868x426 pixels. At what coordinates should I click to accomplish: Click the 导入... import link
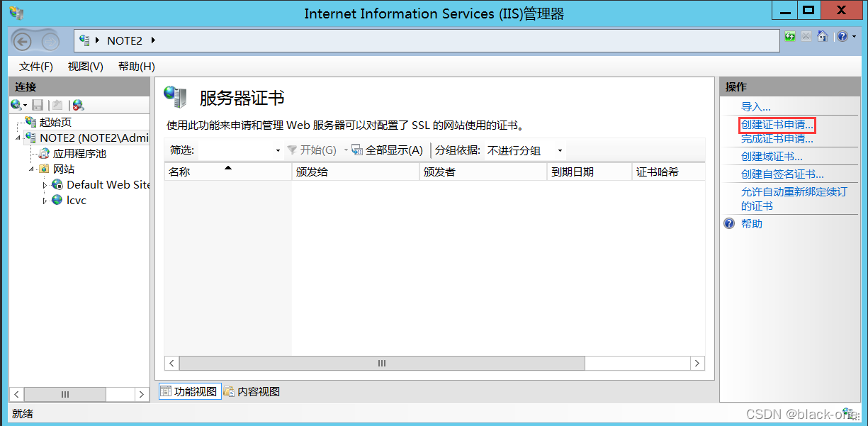pos(756,106)
